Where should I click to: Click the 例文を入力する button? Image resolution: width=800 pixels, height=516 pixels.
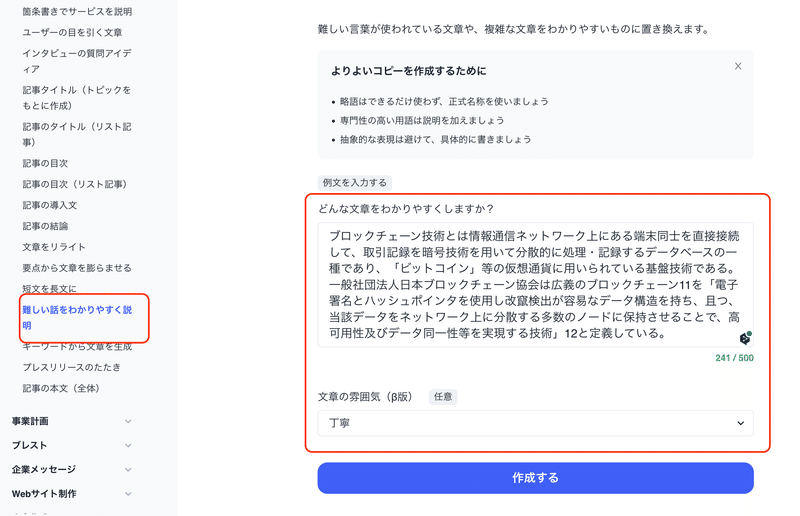click(355, 183)
